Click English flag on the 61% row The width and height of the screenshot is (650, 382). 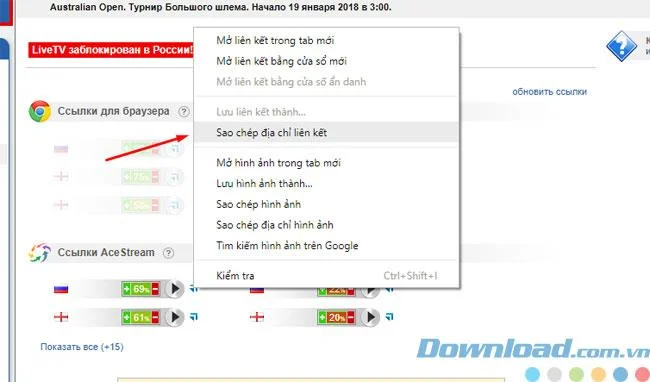click(x=61, y=317)
